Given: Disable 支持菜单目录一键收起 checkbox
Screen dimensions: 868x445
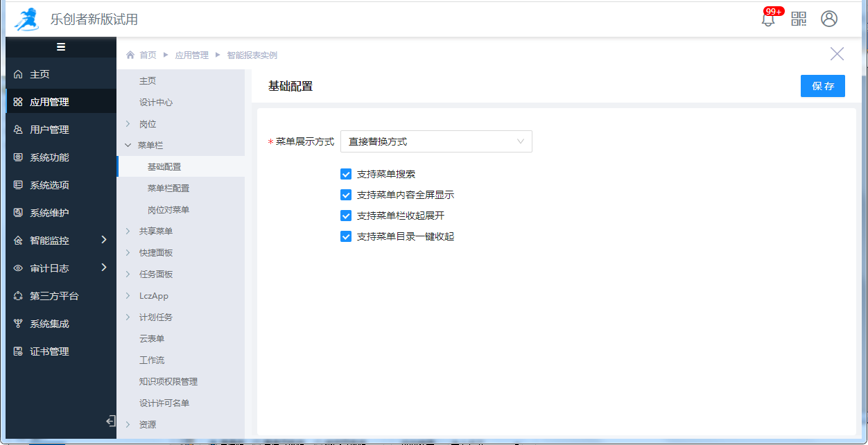Looking at the screenshot, I should pos(346,236).
